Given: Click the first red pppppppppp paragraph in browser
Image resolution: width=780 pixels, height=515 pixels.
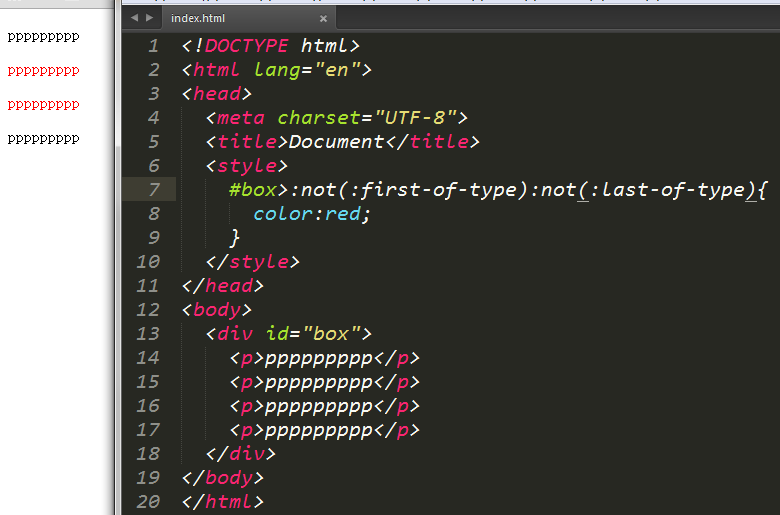Looking at the screenshot, I should pyautogui.click(x=43, y=71).
